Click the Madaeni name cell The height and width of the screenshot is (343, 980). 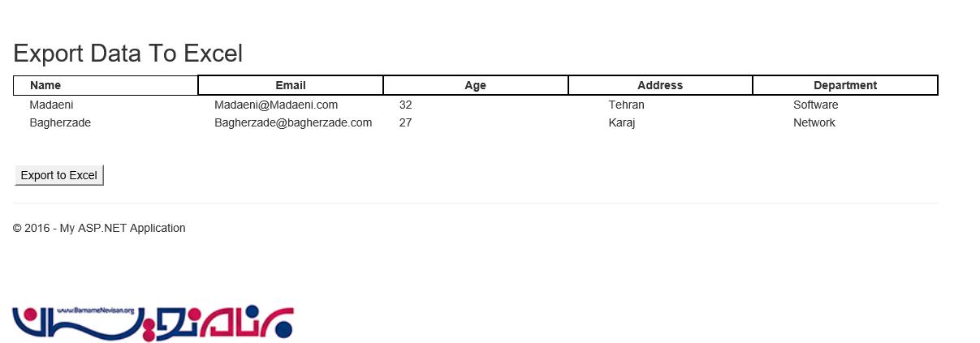pyautogui.click(x=52, y=105)
